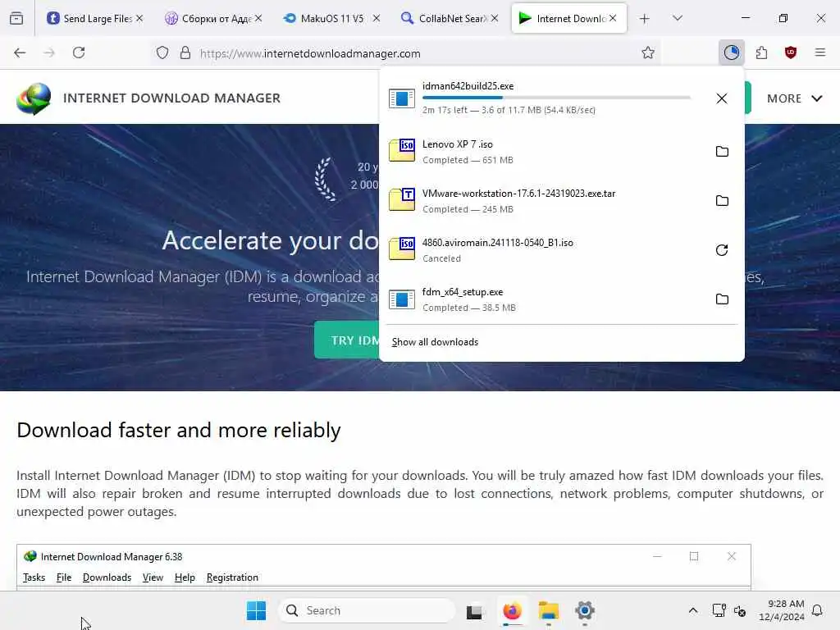Image resolution: width=840 pixels, height=630 pixels.
Task: Open Tasks menu in IDM screenshot
Action: pyautogui.click(x=34, y=577)
